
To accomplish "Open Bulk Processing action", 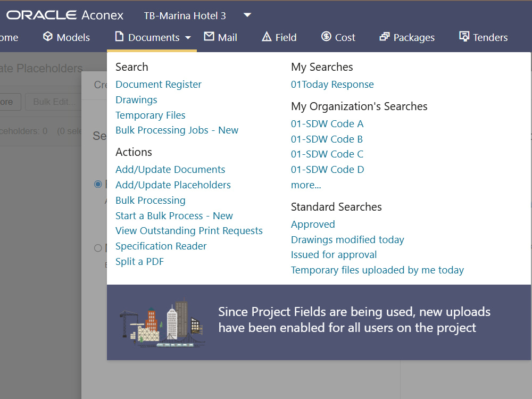I will click(x=151, y=200).
